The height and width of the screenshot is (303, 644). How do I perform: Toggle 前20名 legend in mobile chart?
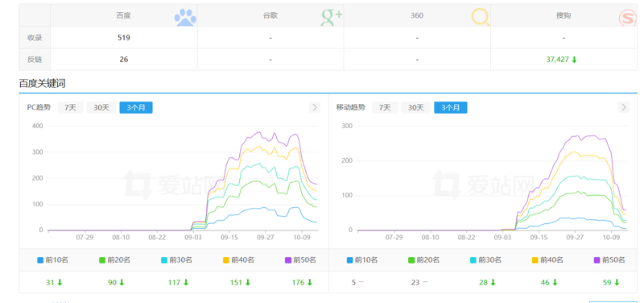tap(424, 259)
